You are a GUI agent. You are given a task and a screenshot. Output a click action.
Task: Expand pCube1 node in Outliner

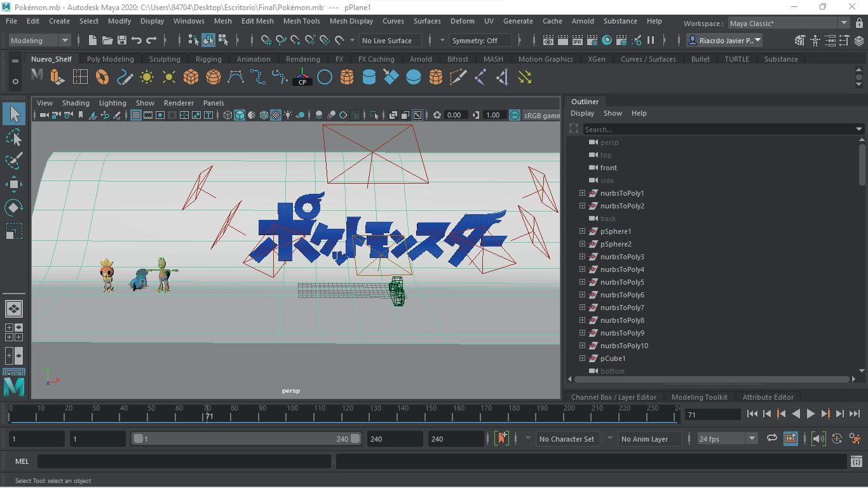tap(582, 358)
